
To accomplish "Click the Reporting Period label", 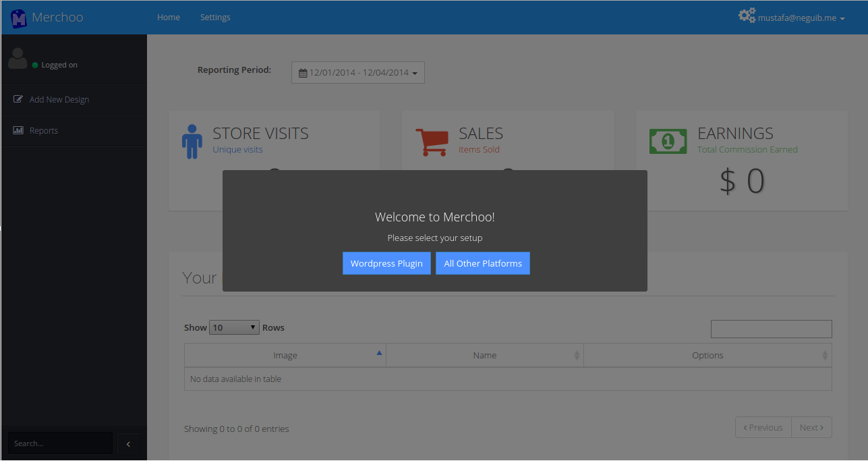I will coord(234,70).
